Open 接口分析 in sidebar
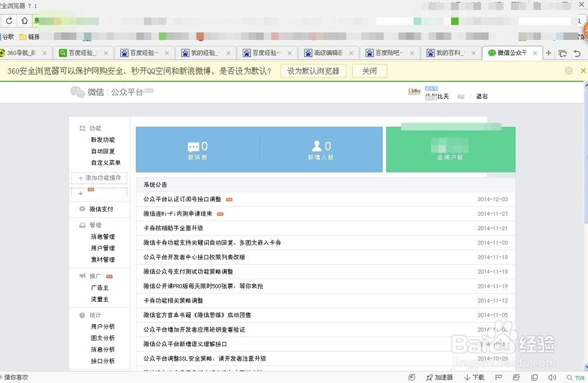Screen dimensions: 588x383 [103, 361]
